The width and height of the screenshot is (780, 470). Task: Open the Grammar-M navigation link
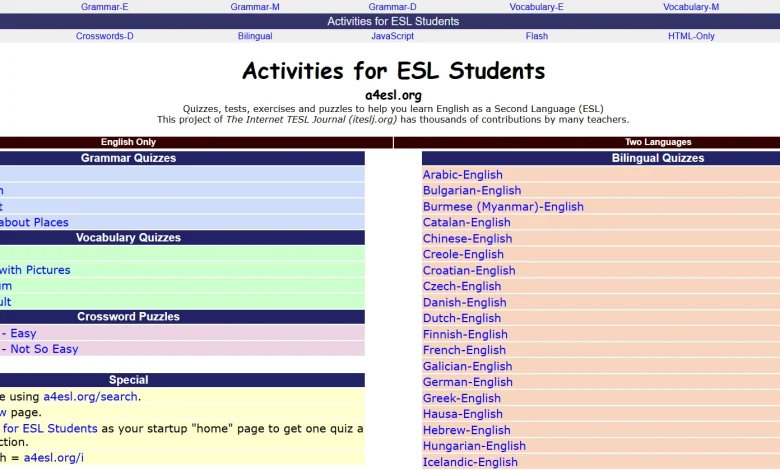[255, 7]
